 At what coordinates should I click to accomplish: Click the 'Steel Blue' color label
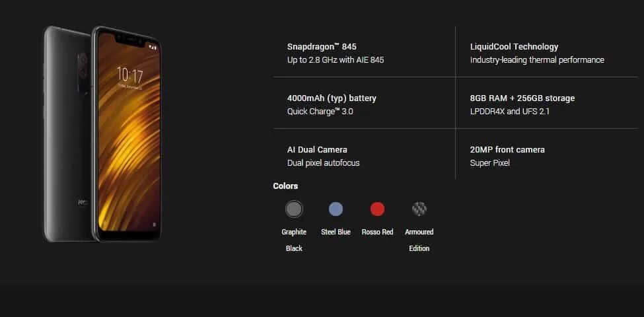[x=336, y=232]
